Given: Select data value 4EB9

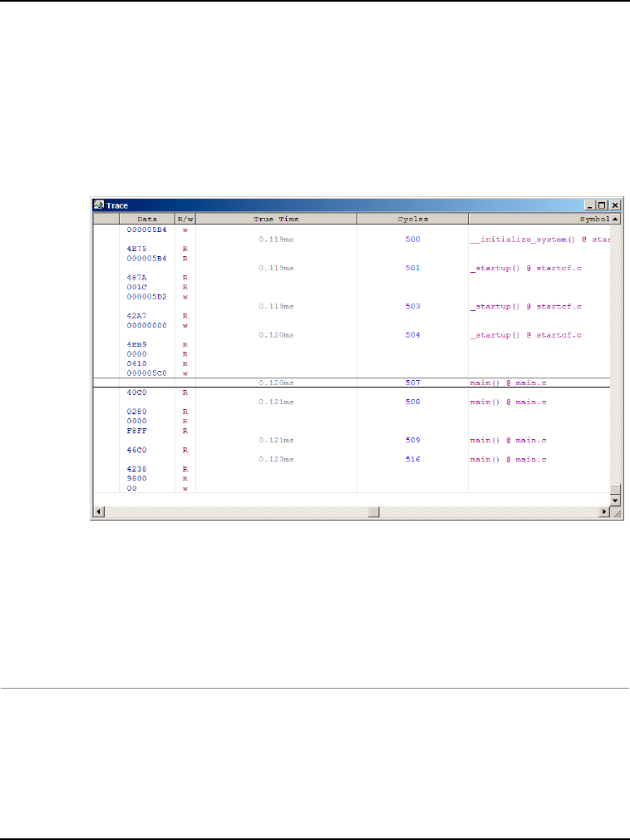Looking at the screenshot, I should (136, 344).
